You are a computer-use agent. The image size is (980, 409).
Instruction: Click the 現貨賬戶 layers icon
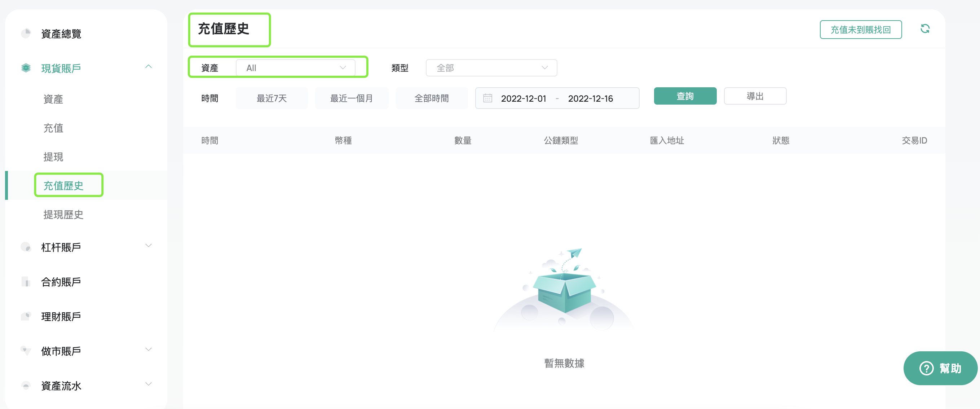[26, 68]
